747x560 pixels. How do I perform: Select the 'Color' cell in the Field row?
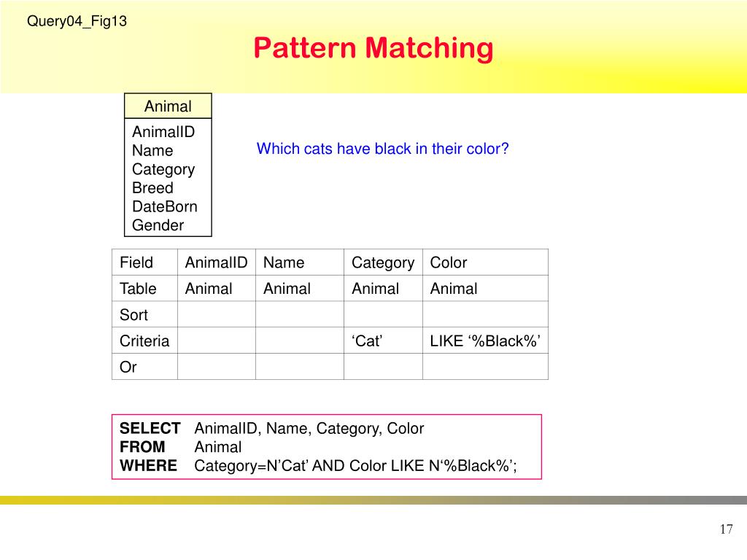tap(485, 262)
